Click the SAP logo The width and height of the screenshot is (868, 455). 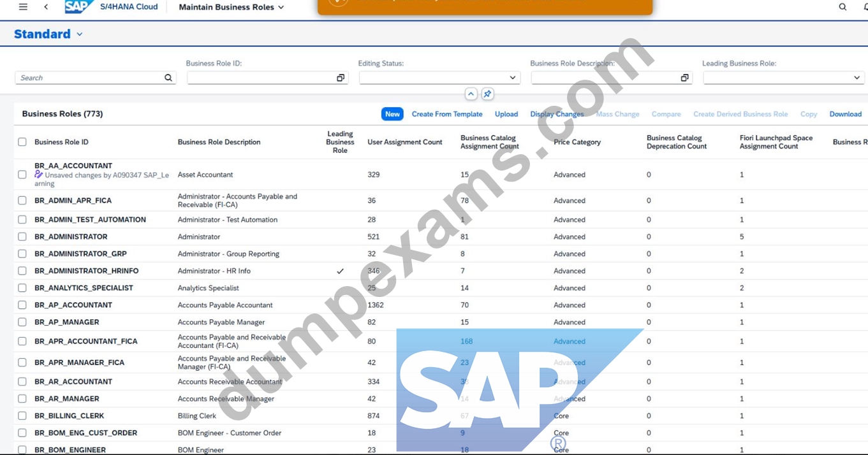click(x=78, y=7)
